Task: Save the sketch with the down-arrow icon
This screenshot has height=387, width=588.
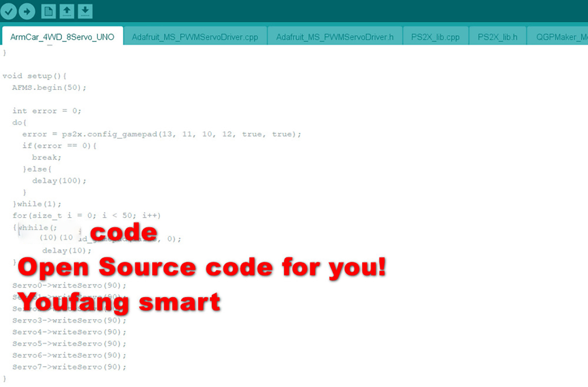Action: pos(85,11)
